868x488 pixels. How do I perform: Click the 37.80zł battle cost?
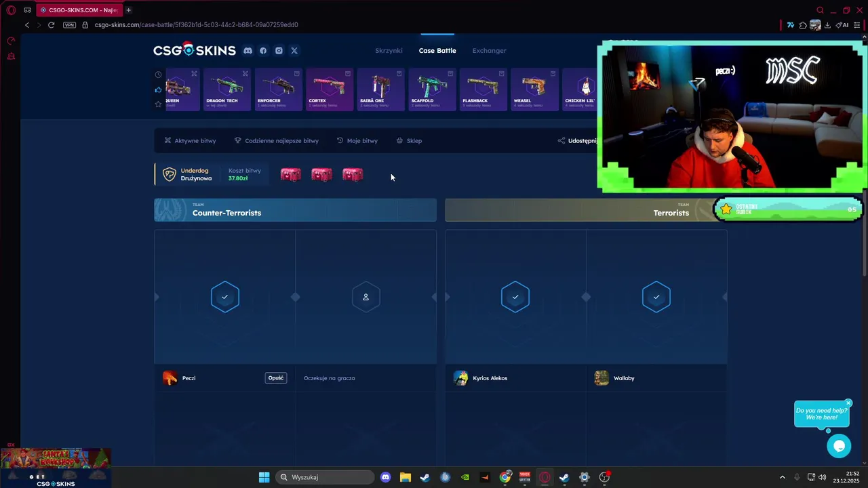tap(238, 178)
